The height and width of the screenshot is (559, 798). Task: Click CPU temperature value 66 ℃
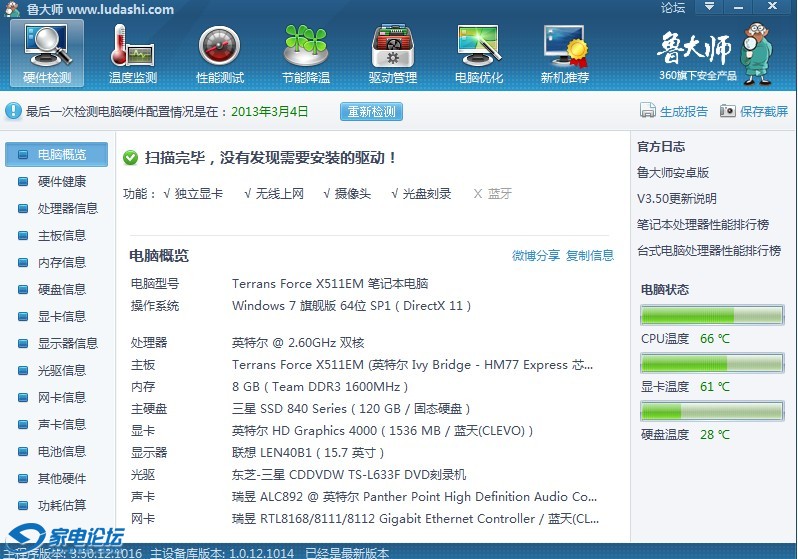715,339
